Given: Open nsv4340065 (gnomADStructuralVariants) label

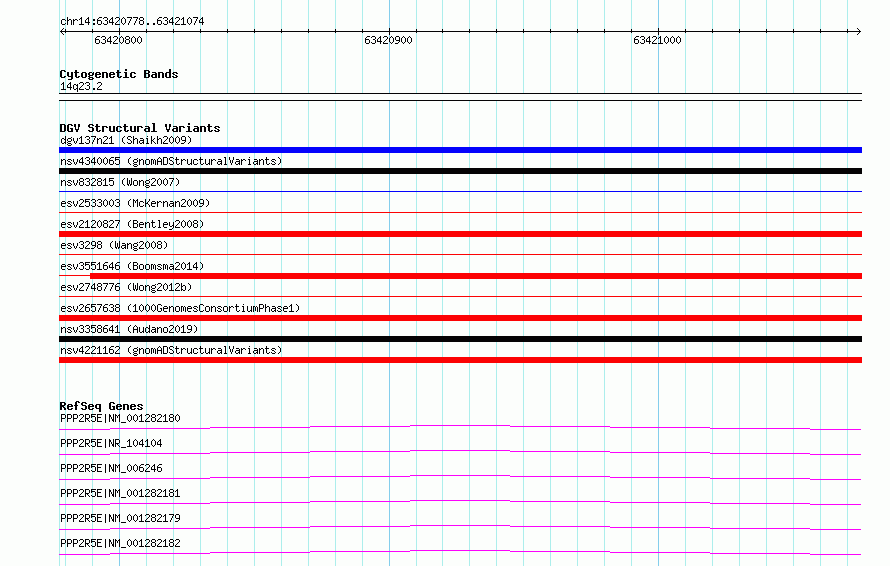Looking at the screenshot, I should (171, 161).
